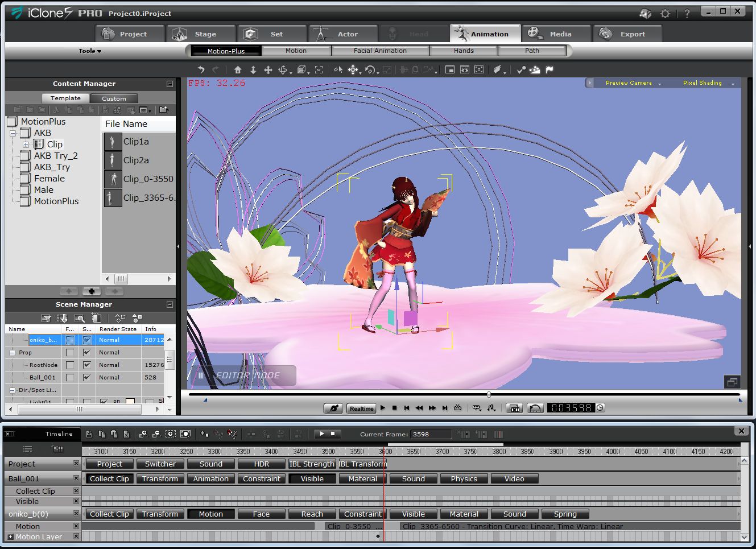Click the terrain snap toolbar icon
The image size is (756, 549).
pyautogui.click(x=535, y=69)
